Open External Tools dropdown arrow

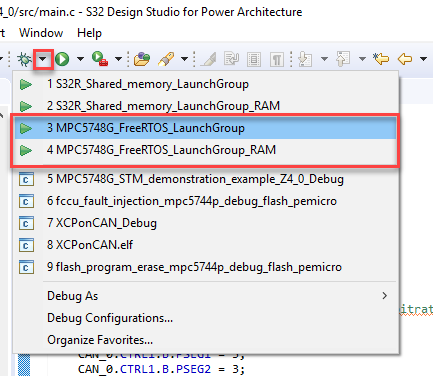coord(118,59)
